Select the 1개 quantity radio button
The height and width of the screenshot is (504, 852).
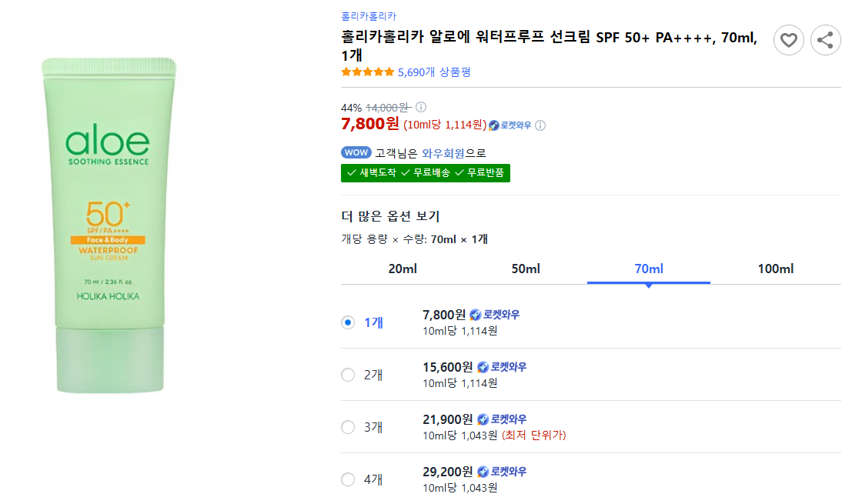point(348,322)
